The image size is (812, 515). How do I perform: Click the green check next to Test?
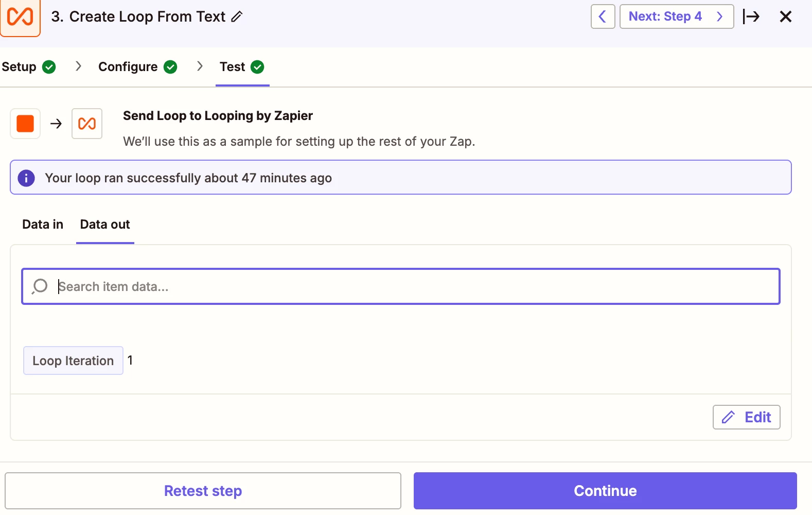[x=257, y=67]
